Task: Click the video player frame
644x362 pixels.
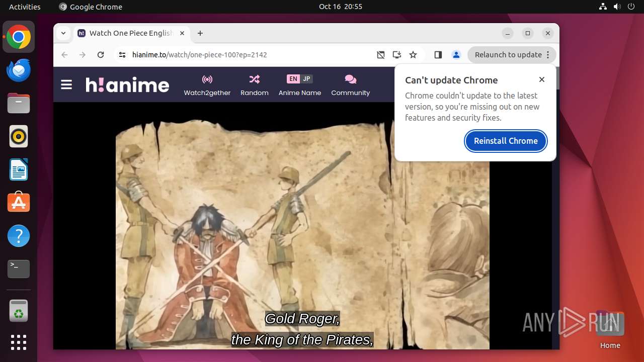Action: coord(302,226)
